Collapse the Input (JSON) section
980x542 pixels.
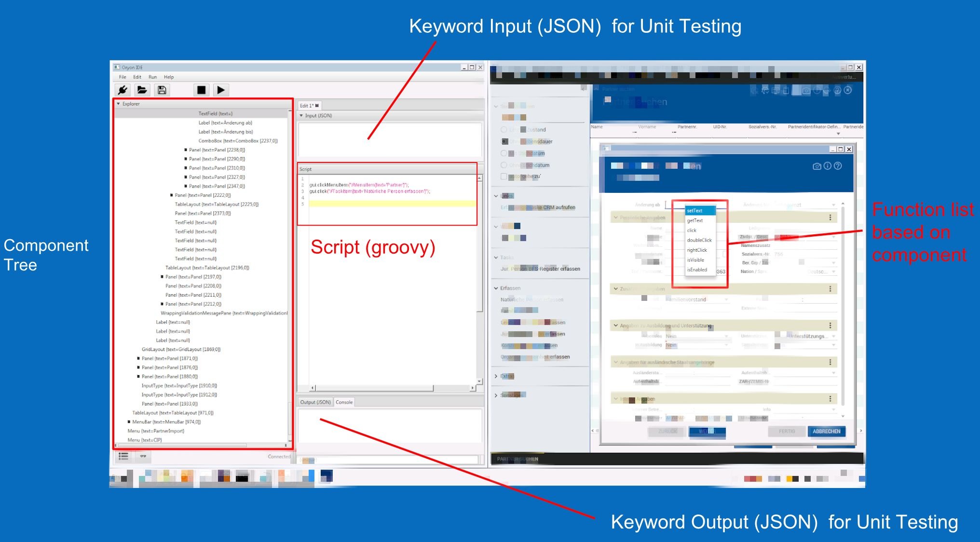pos(301,116)
